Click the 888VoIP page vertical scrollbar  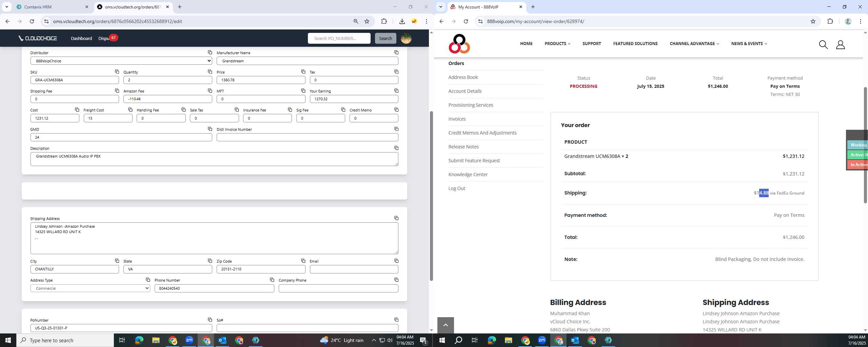[x=865, y=145]
